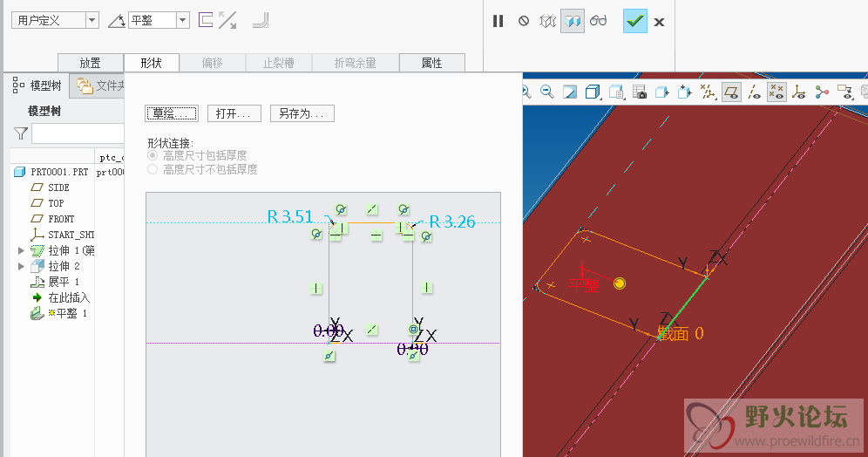Switch to the 模型树 panel tab
Viewport: 868px width, 457px height.
click(x=37, y=85)
